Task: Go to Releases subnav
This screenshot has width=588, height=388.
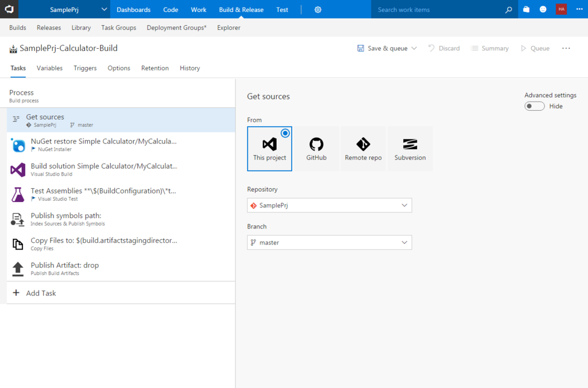Action: click(x=49, y=28)
